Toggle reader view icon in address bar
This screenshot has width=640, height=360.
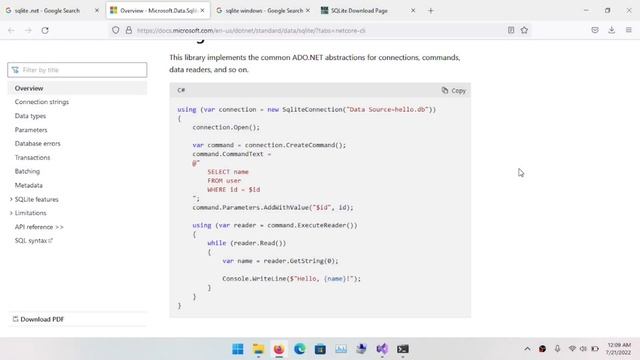pyautogui.click(x=511, y=30)
